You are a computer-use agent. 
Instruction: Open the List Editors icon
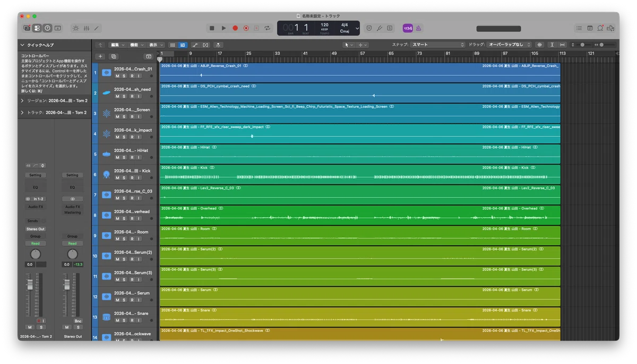pos(579,28)
